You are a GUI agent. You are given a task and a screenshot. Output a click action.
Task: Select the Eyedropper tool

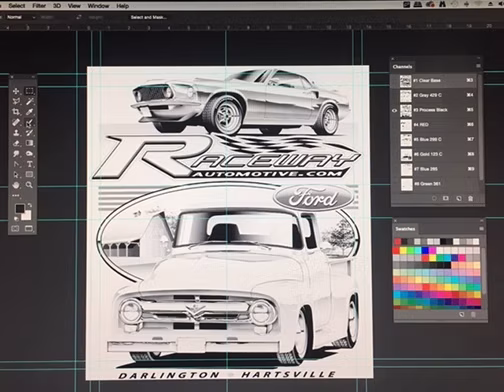[29, 112]
